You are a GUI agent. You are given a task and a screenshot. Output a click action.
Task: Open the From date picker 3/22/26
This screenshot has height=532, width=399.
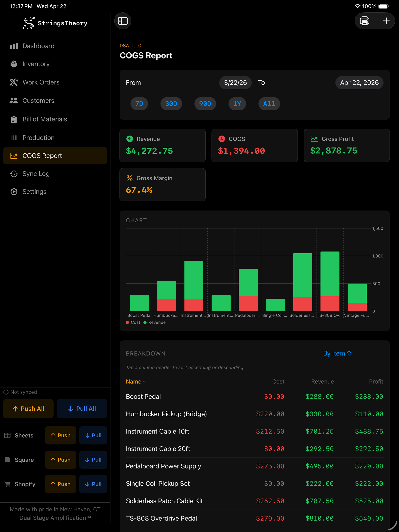point(235,83)
